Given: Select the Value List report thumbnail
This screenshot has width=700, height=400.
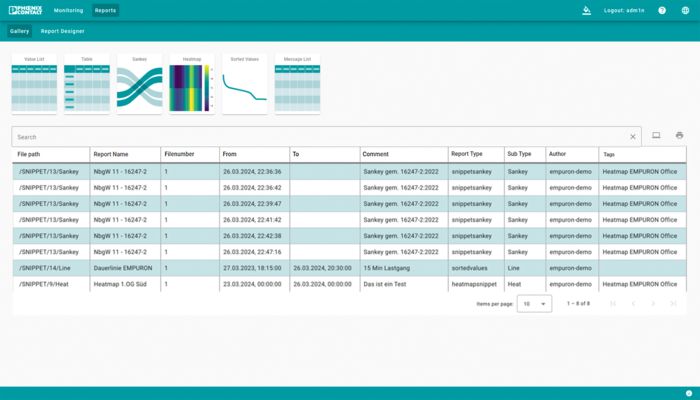Looking at the screenshot, I should (34, 84).
